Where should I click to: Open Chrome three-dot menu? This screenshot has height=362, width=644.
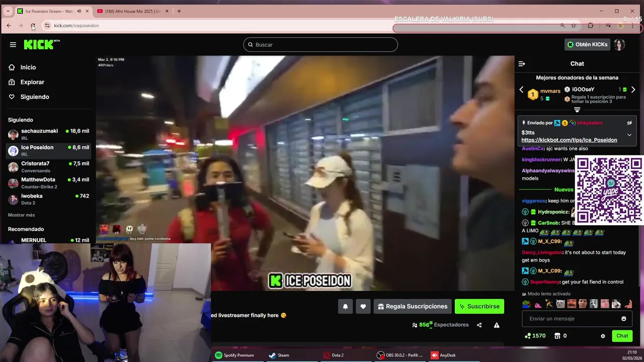tap(632, 26)
